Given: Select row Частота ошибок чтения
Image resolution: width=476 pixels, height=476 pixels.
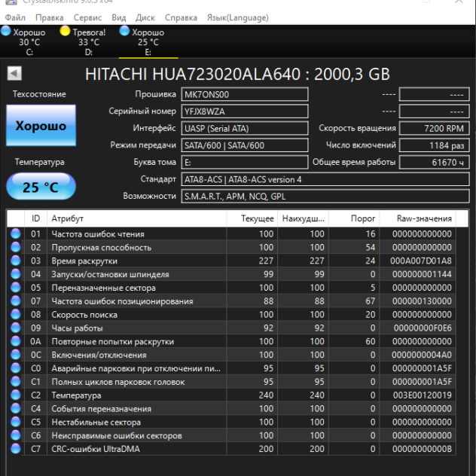Looking at the screenshot, I should (x=231, y=233).
